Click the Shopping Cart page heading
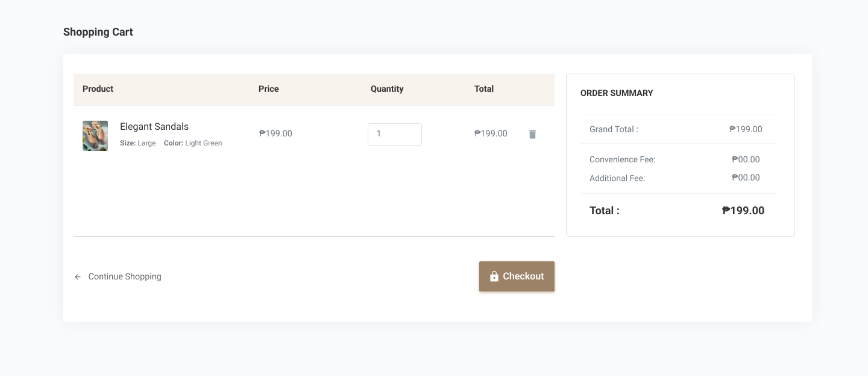The image size is (868, 376). [98, 32]
